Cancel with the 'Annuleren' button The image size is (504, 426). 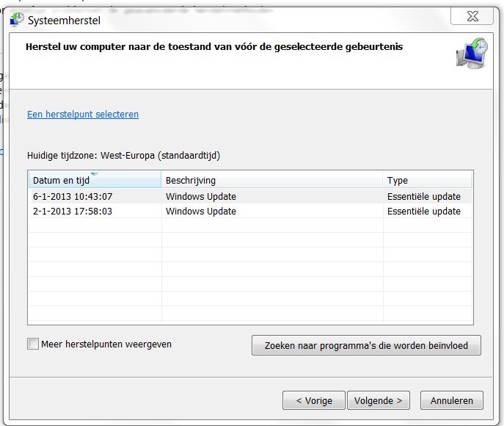click(x=452, y=400)
